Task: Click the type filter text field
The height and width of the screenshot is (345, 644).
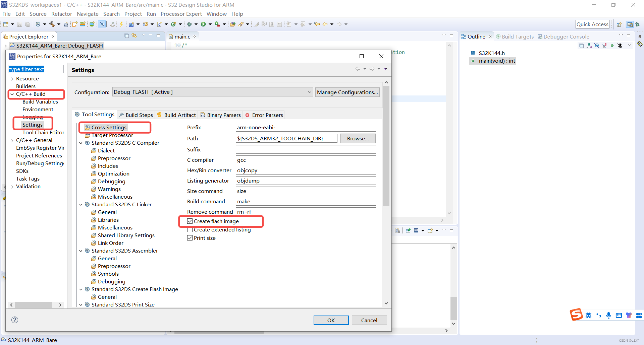Action: pos(36,69)
